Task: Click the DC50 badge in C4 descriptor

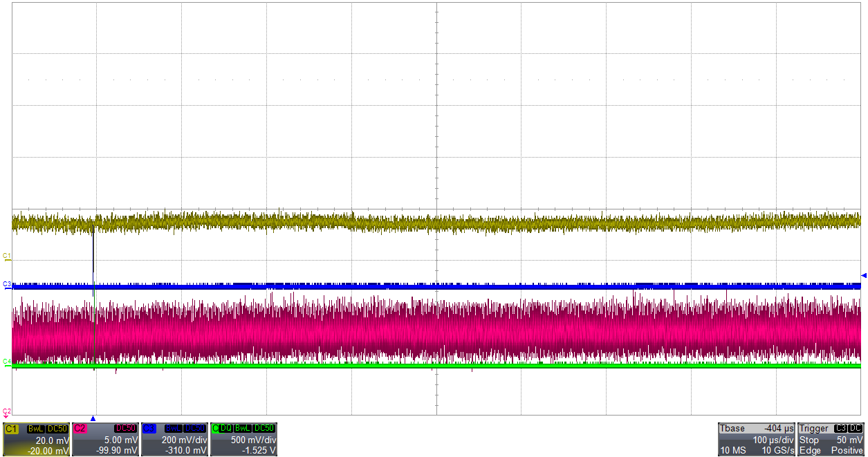Action: point(264,429)
